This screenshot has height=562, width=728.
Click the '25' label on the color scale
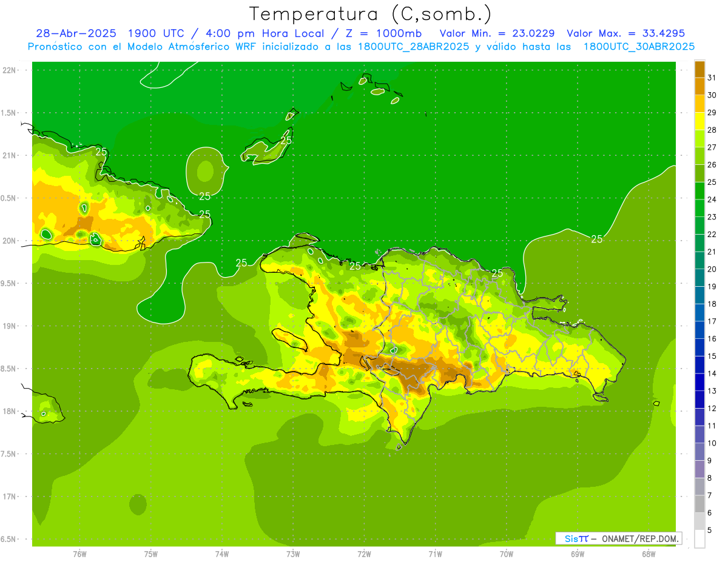tap(712, 182)
